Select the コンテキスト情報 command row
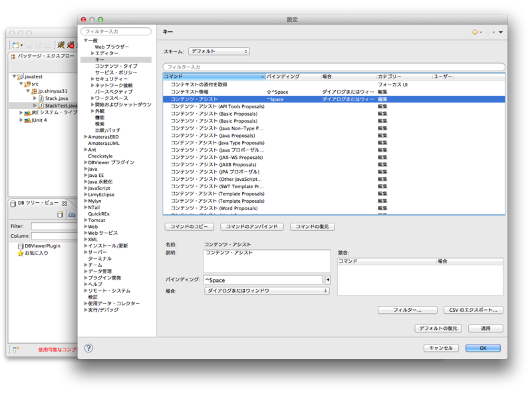 [x=334, y=92]
